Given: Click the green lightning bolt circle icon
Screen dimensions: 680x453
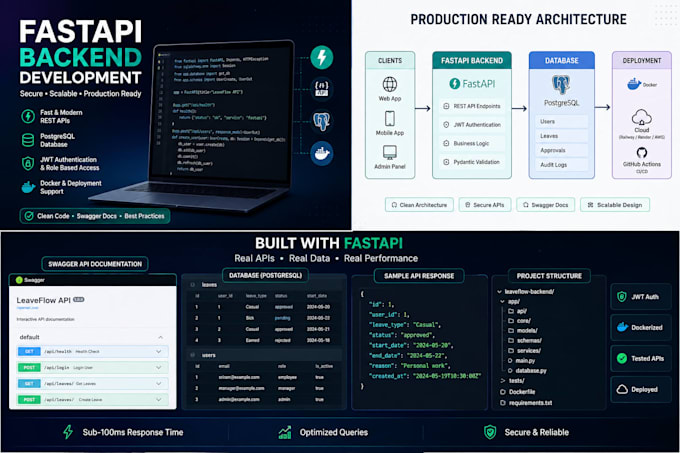Looking at the screenshot, I should pyautogui.click(x=321, y=57).
